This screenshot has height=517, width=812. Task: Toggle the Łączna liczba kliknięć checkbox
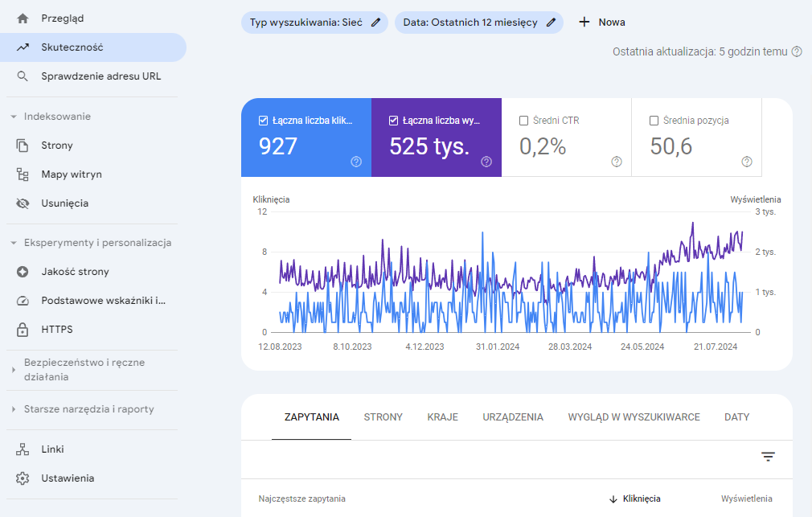click(264, 121)
